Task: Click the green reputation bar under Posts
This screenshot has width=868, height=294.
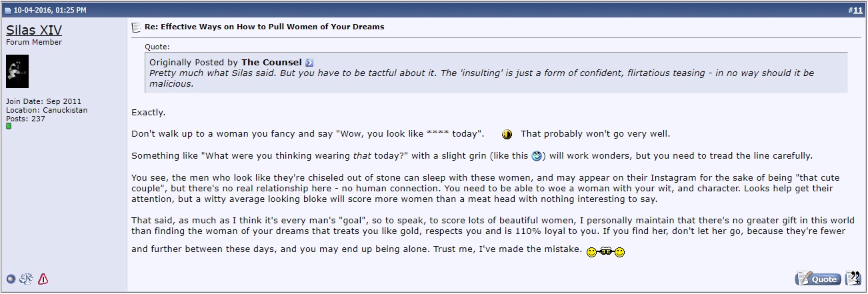Action: tap(9, 126)
